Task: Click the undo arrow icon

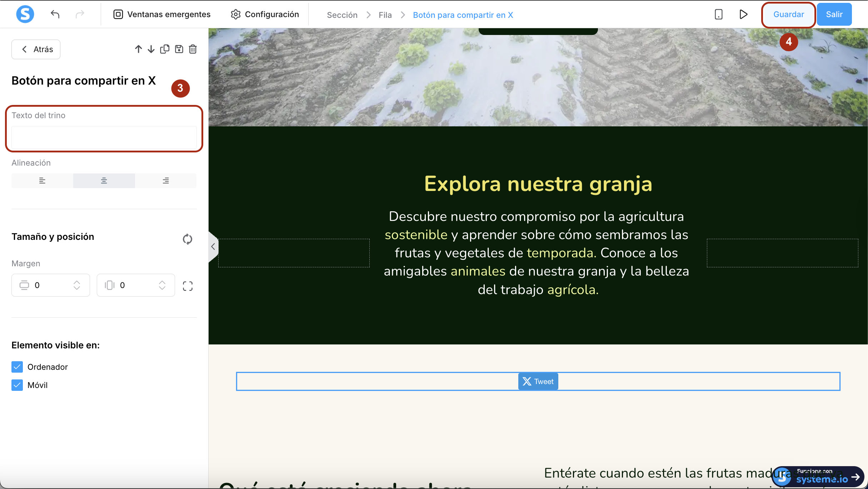Action: 55,14
